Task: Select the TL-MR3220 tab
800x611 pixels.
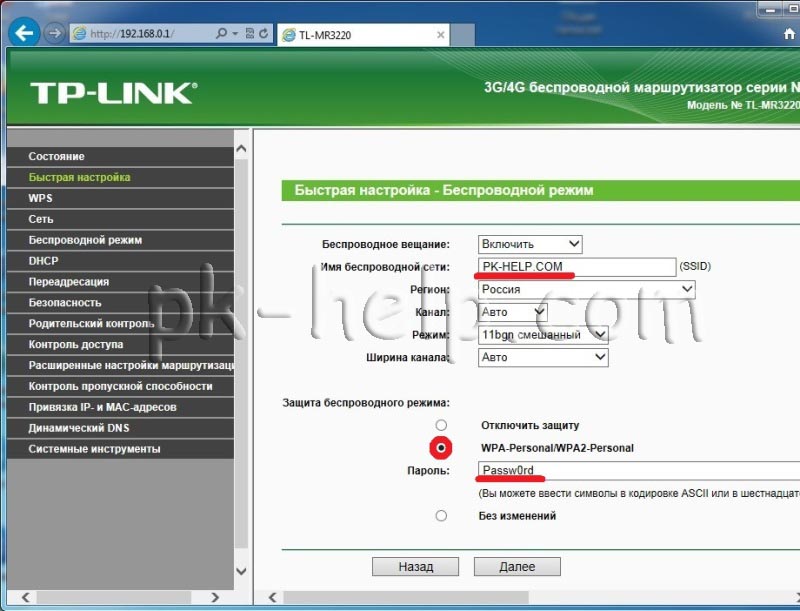Action: click(363, 35)
